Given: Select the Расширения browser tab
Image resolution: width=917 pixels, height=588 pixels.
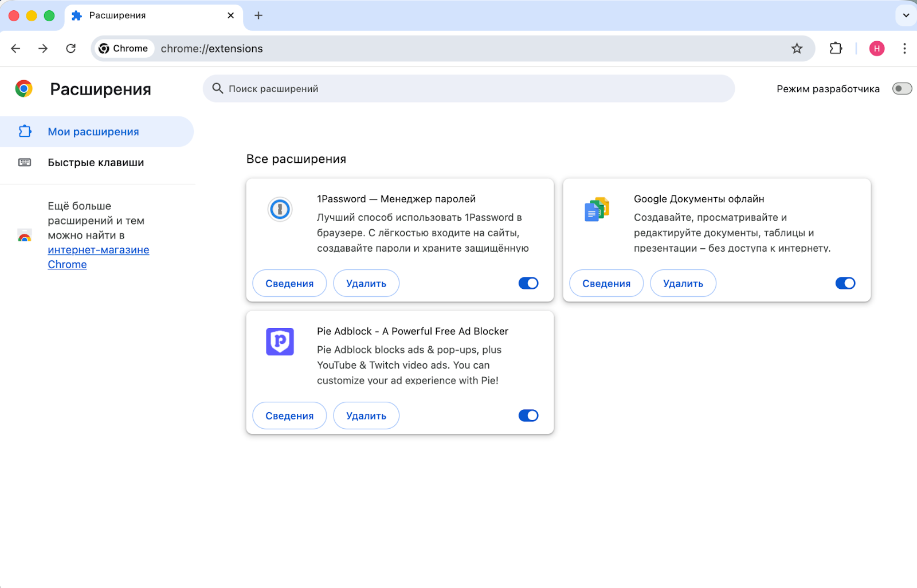Looking at the screenshot, I should 154,15.
